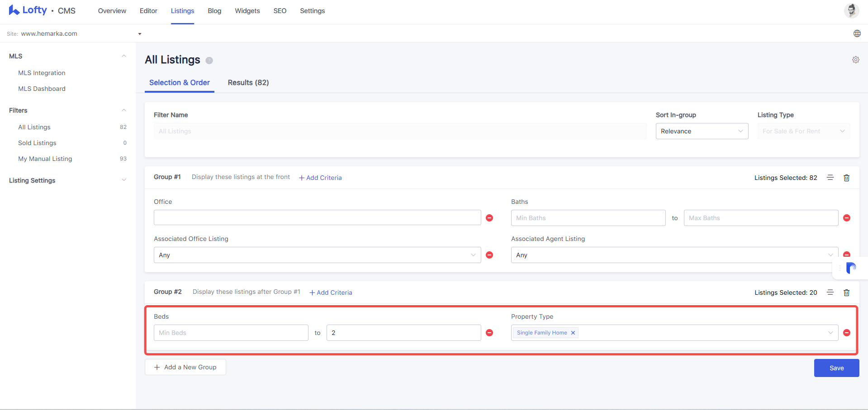Open MLS Dashboard in sidebar
This screenshot has width=868, height=410.
click(42, 89)
